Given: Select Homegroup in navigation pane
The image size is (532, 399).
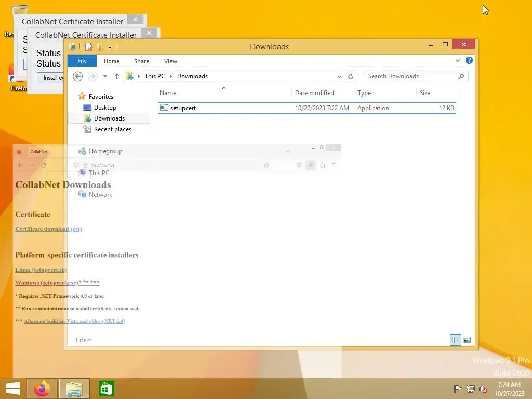Looking at the screenshot, I should (x=105, y=151).
